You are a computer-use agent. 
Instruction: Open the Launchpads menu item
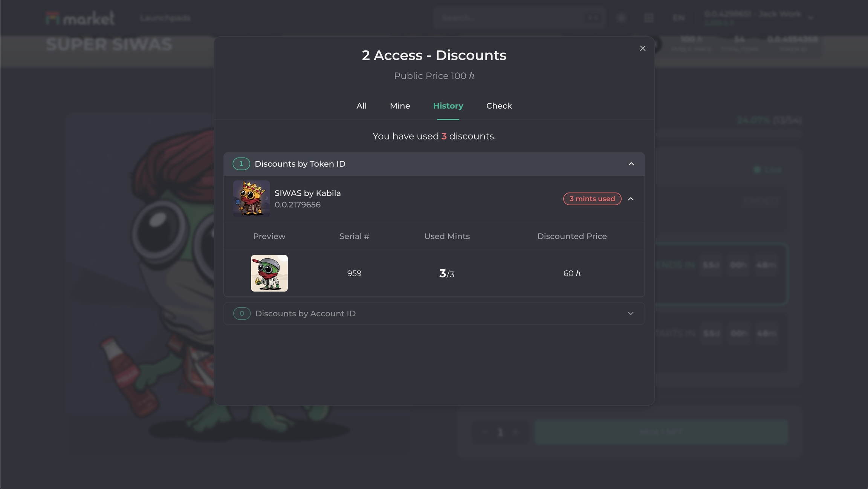165,18
